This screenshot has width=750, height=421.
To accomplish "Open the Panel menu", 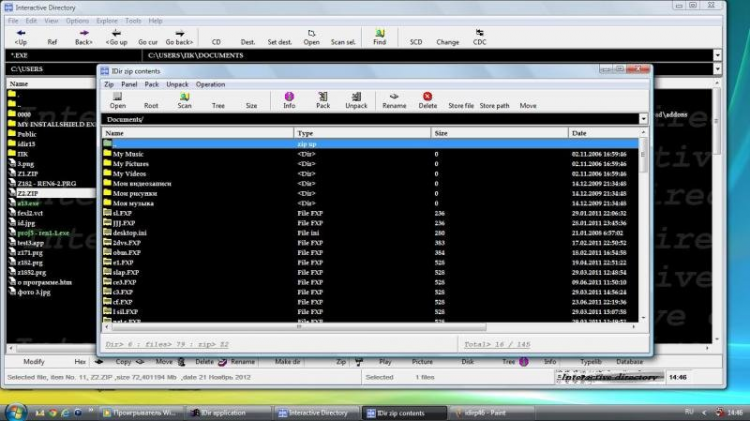I will tap(129, 84).
